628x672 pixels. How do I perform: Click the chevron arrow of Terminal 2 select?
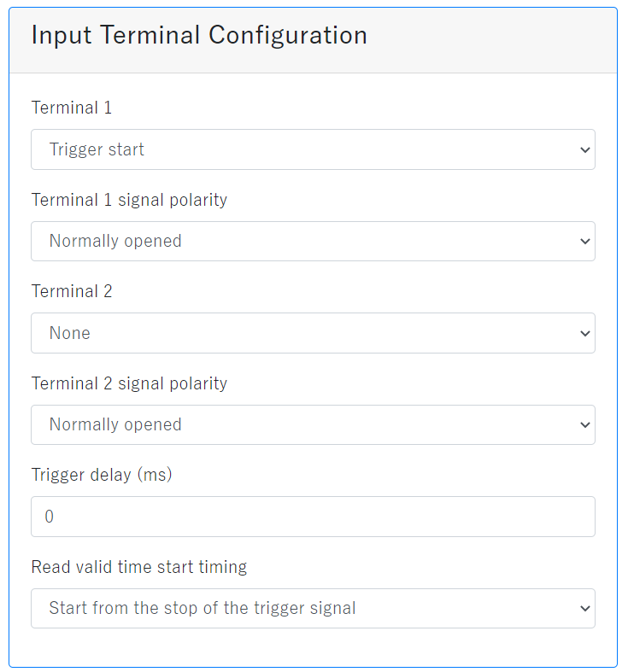[x=584, y=334]
